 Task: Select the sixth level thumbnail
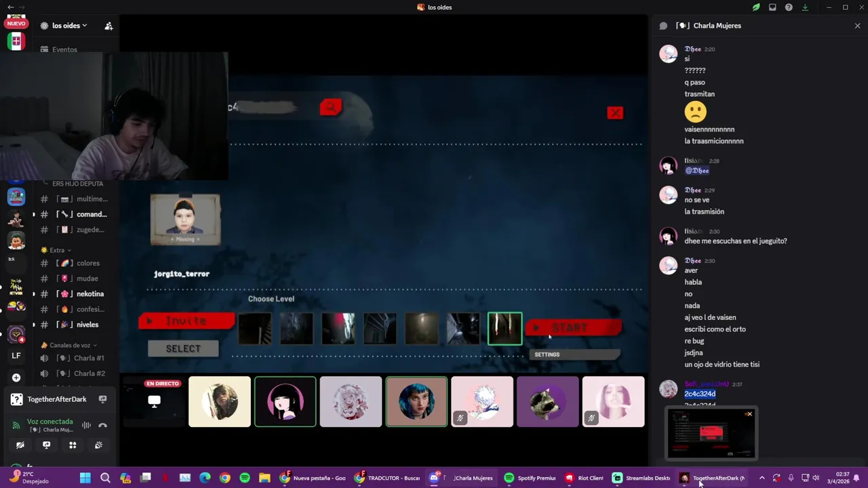(463, 329)
